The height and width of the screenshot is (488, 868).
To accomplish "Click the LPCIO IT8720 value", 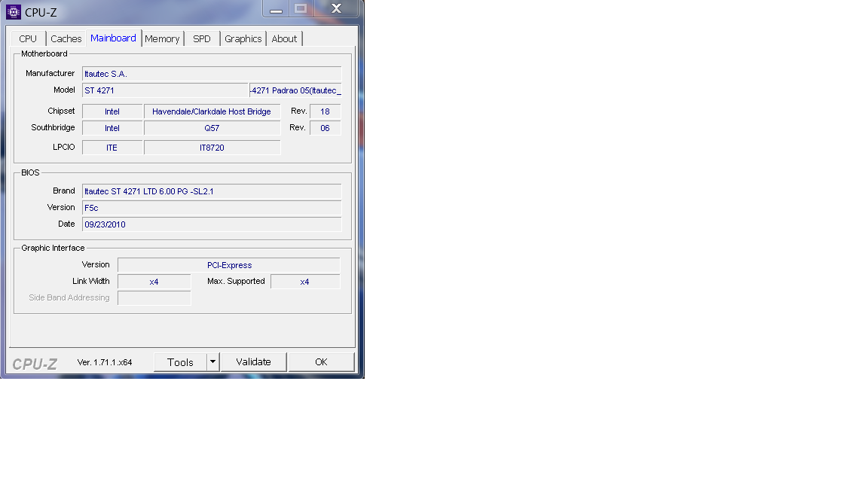I will click(x=212, y=148).
